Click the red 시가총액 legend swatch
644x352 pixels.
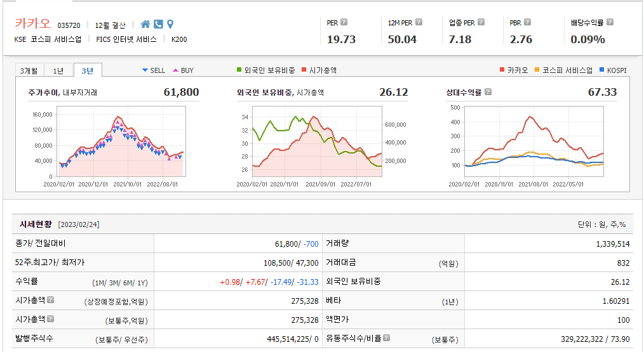(x=304, y=70)
